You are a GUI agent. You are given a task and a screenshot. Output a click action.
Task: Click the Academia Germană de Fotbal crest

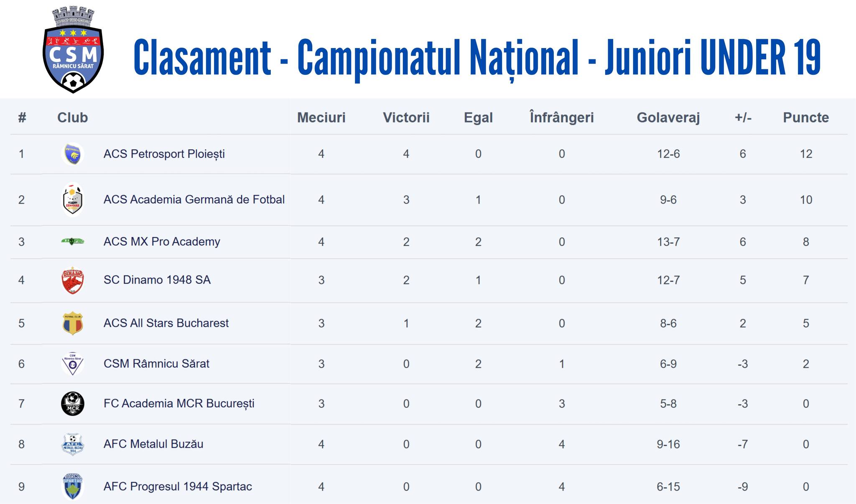73,200
